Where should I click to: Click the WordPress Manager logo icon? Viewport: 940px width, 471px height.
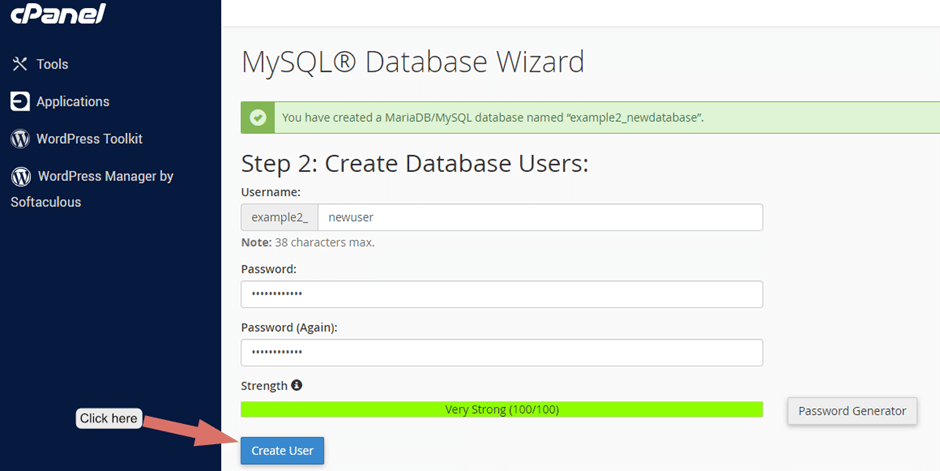pos(21,176)
